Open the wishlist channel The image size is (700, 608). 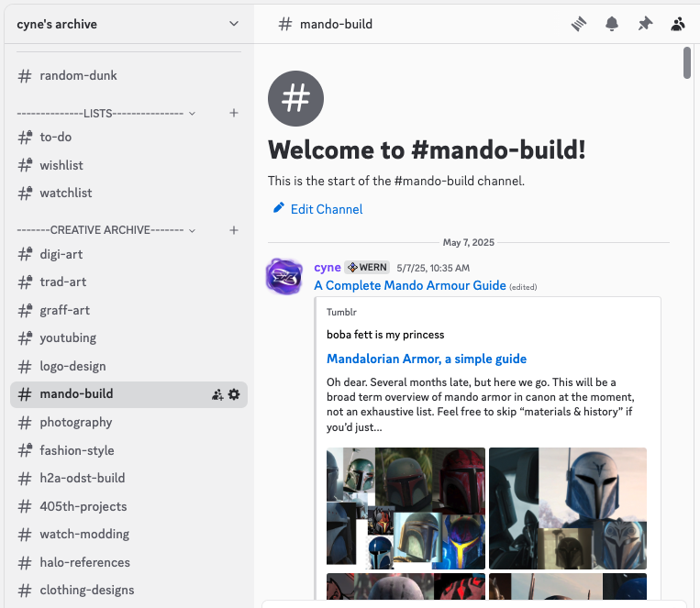[128, 165]
